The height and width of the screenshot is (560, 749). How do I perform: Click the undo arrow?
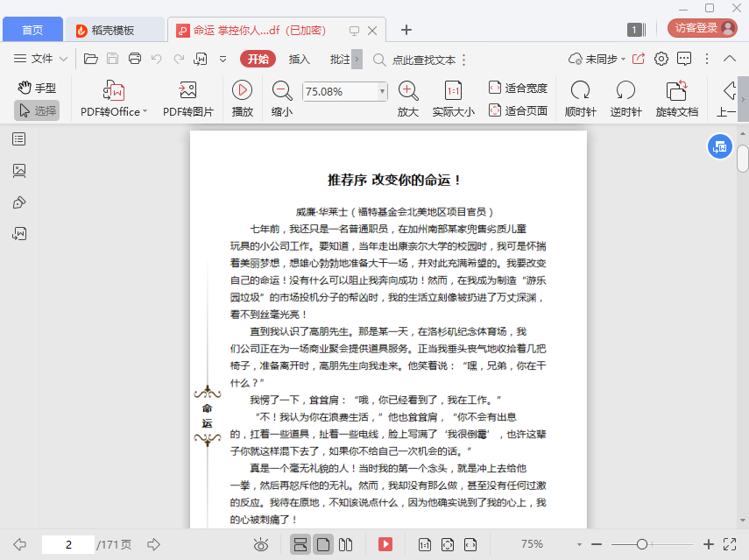click(156, 59)
